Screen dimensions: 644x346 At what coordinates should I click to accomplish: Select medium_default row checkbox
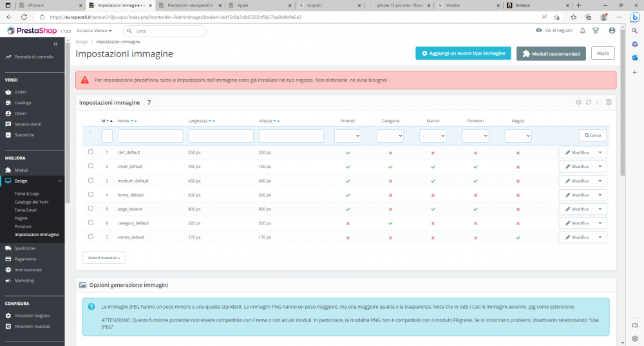click(90, 180)
